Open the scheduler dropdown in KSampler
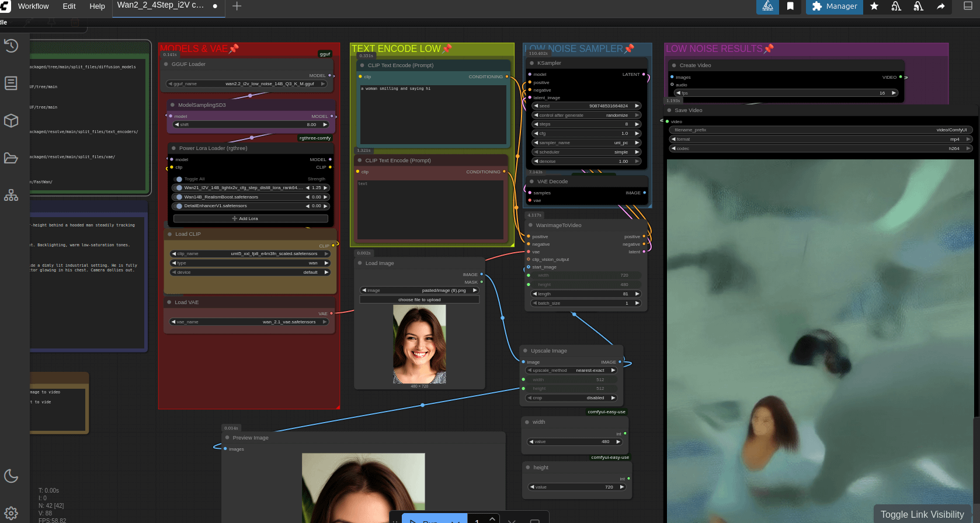980x523 pixels. tap(586, 152)
